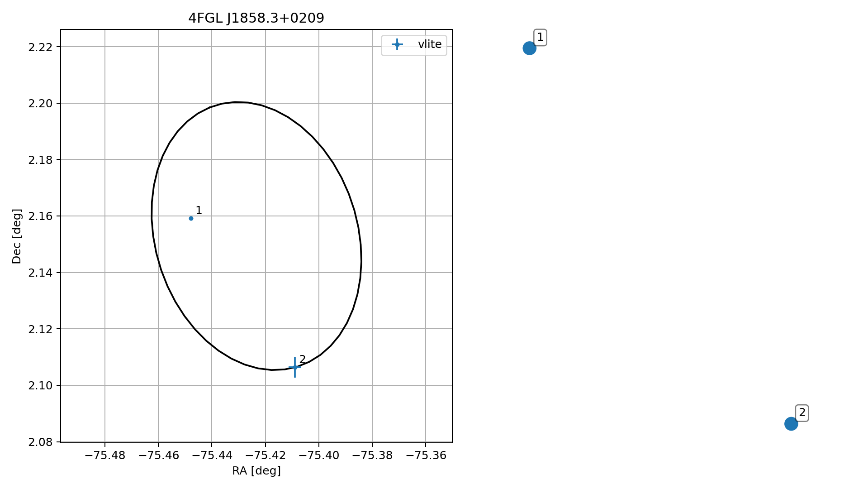Click the −75.42 tick on RA axis

(266, 455)
